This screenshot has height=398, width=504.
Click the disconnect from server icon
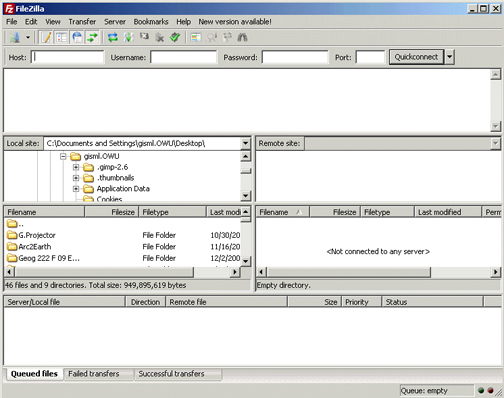pyautogui.click(x=160, y=37)
